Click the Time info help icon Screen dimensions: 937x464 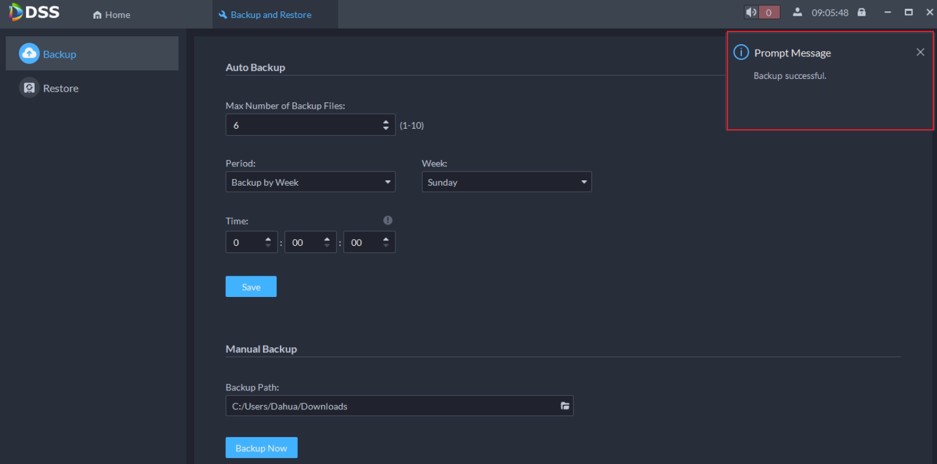click(x=388, y=220)
